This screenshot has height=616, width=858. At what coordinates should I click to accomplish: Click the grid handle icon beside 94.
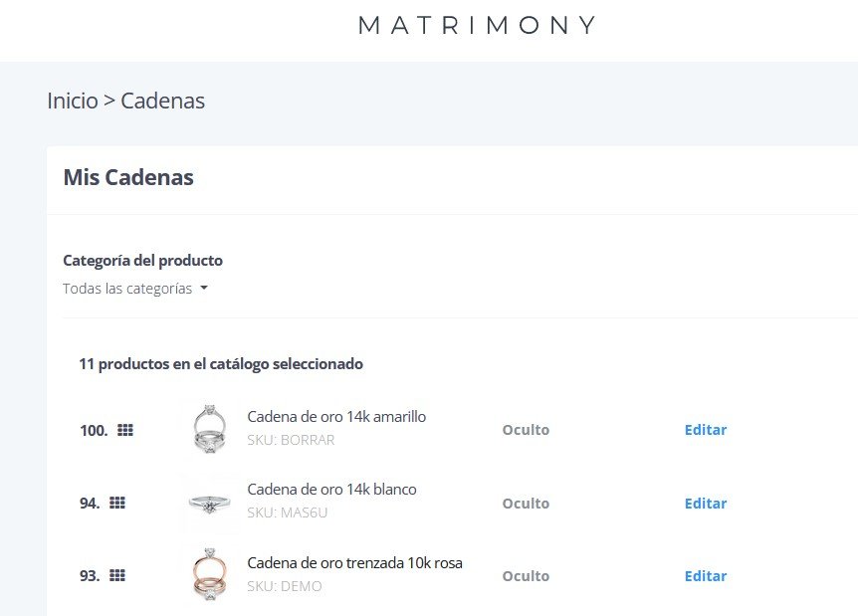tap(117, 503)
